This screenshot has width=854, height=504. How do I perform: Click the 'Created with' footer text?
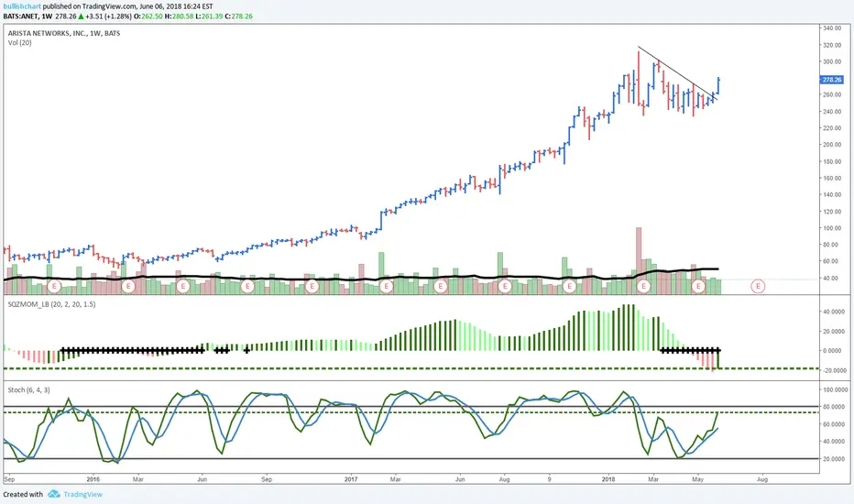coord(23,494)
